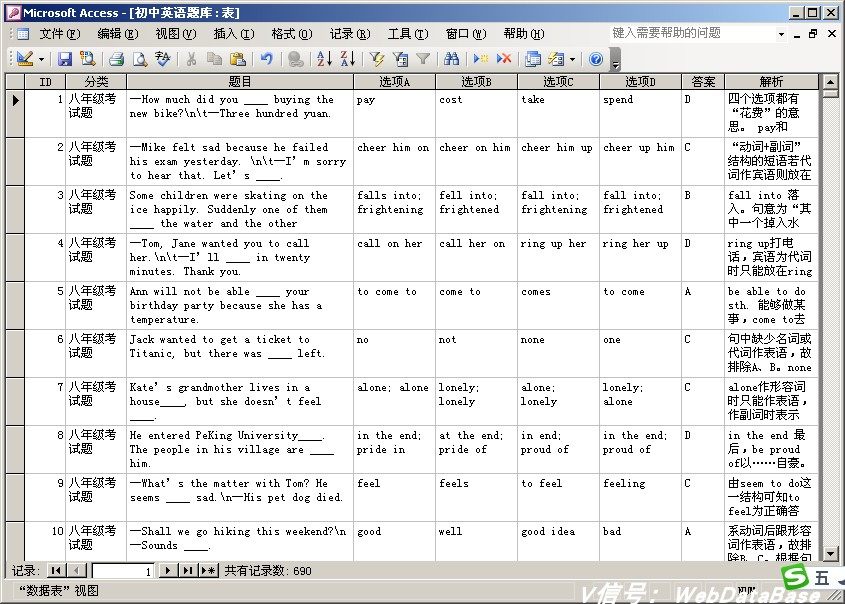Open the 插入(I) menu

(234, 34)
